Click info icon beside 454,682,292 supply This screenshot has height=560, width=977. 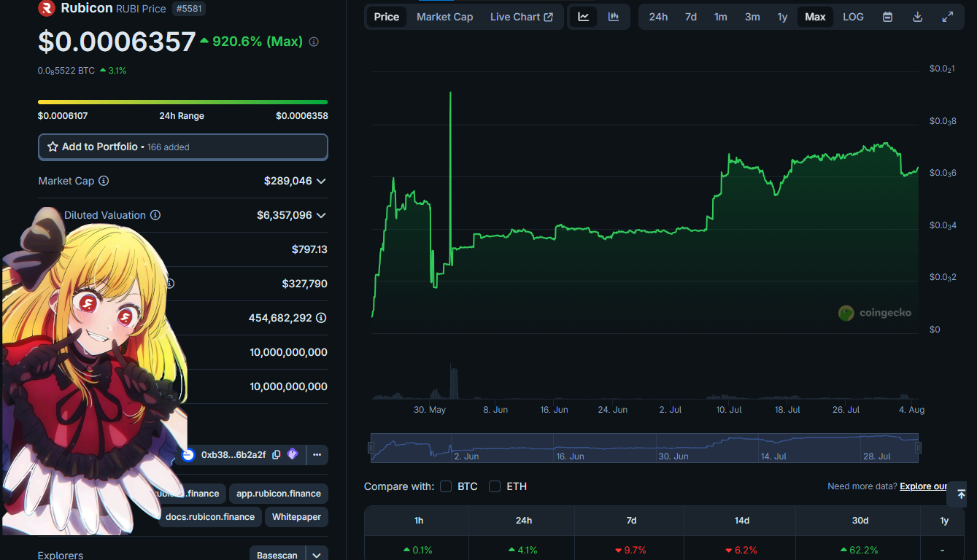tap(321, 318)
